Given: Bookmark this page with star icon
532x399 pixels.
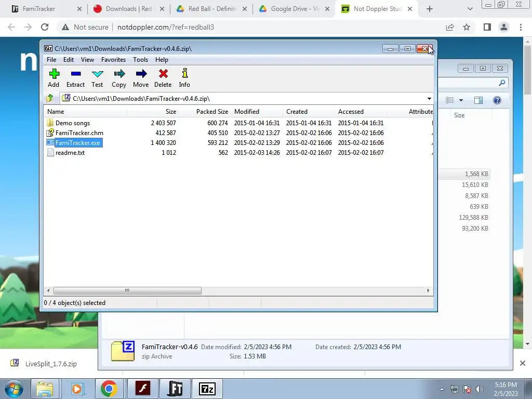Looking at the screenshot, I should coord(467,27).
